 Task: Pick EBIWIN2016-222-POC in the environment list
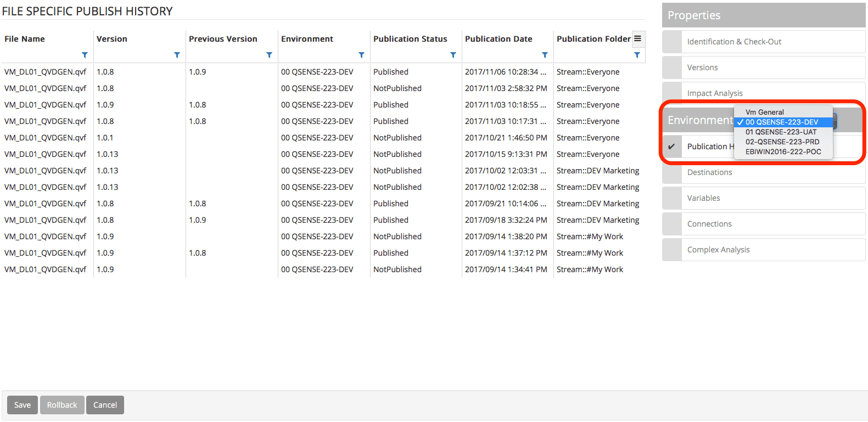pyautogui.click(x=783, y=151)
